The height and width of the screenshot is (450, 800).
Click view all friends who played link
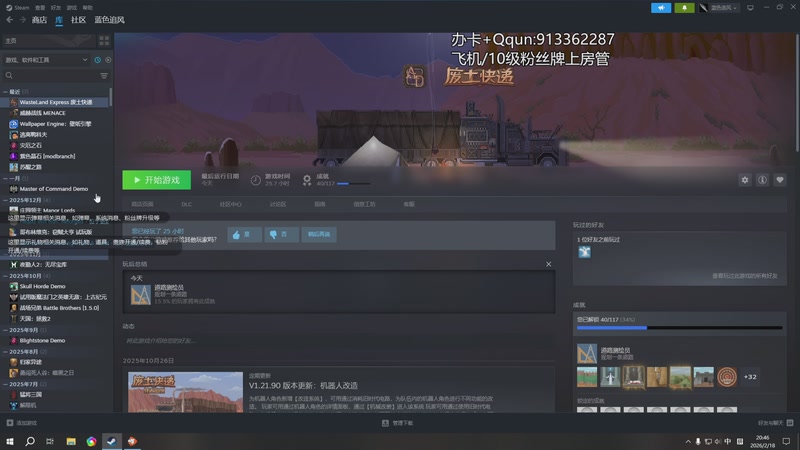[x=744, y=276]
